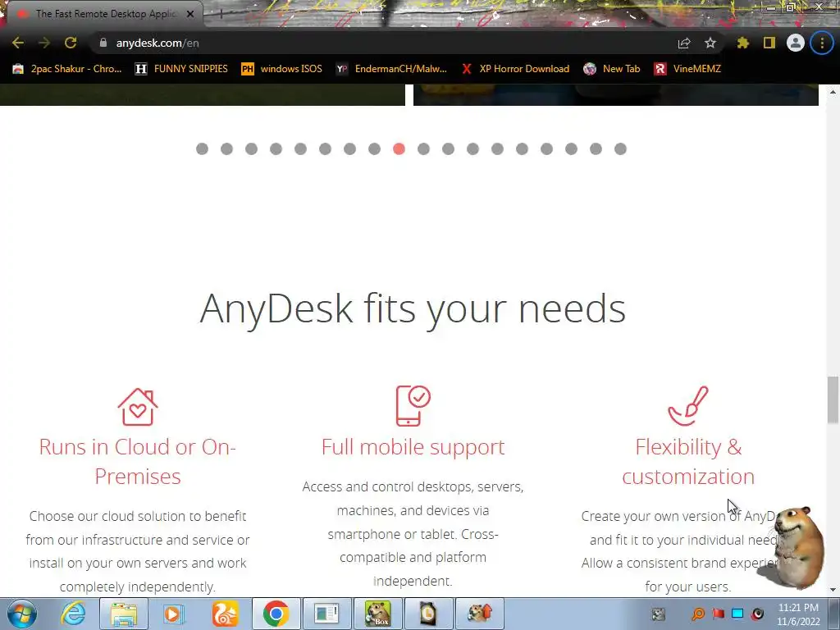Click the Full mobile support heading
Image resolution: width=840 pixels, height=630 pixels.
(413, 447)
